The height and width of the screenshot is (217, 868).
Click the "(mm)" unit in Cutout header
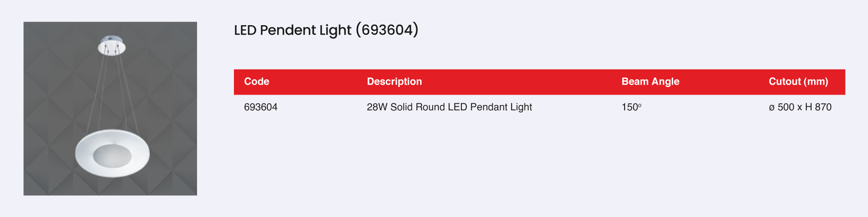816,82
